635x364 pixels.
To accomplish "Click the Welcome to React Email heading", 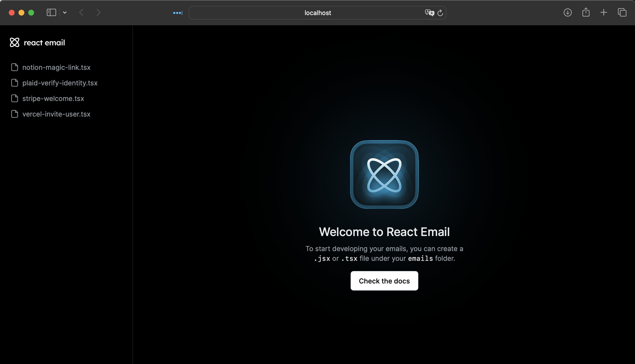I will [x=384, y=232].
